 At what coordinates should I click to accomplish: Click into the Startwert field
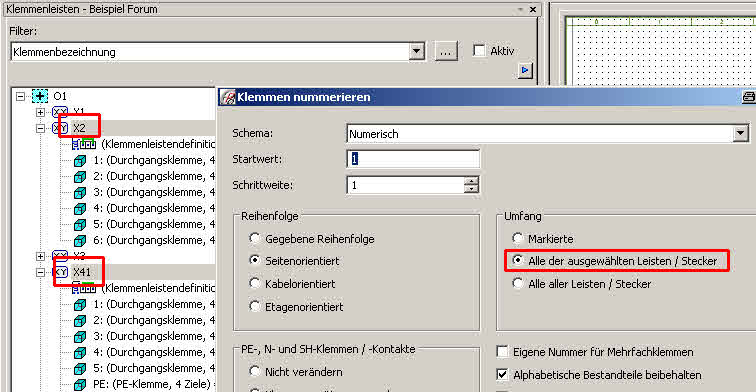point(413,159)
